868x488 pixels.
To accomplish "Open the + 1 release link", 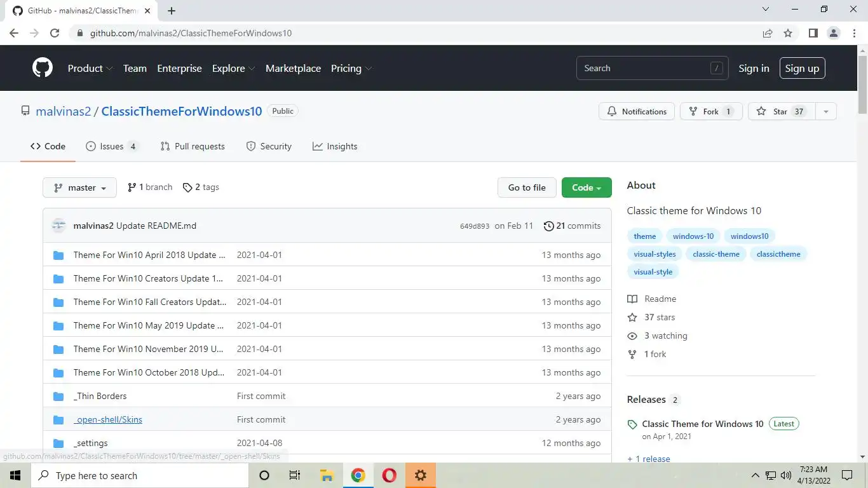I will coord(648,458).
